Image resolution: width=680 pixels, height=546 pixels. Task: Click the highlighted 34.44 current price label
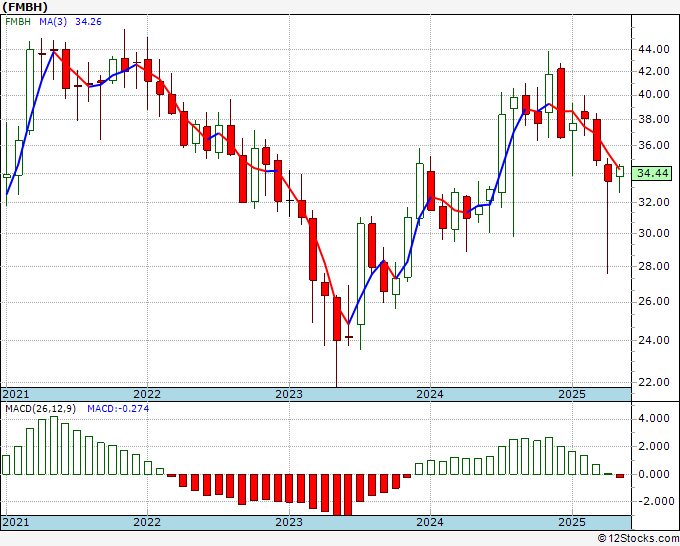coord(652,173)
